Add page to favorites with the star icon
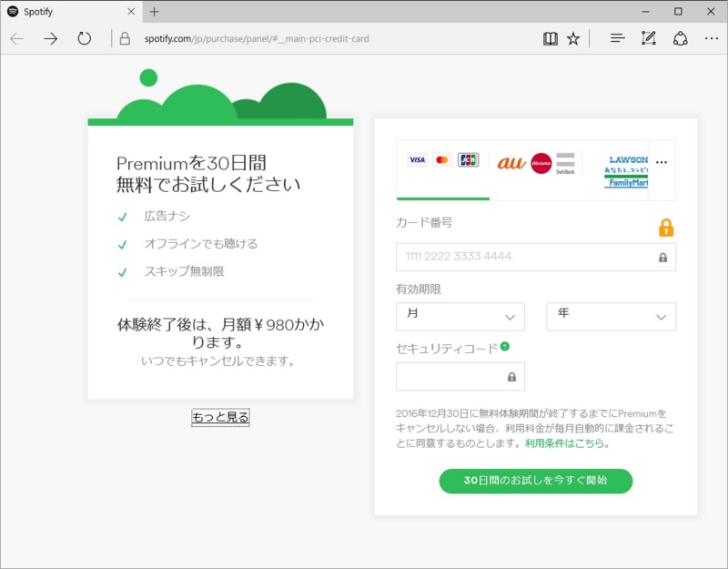The height and width of the screenshot is (569, 728). coord(573,38)
